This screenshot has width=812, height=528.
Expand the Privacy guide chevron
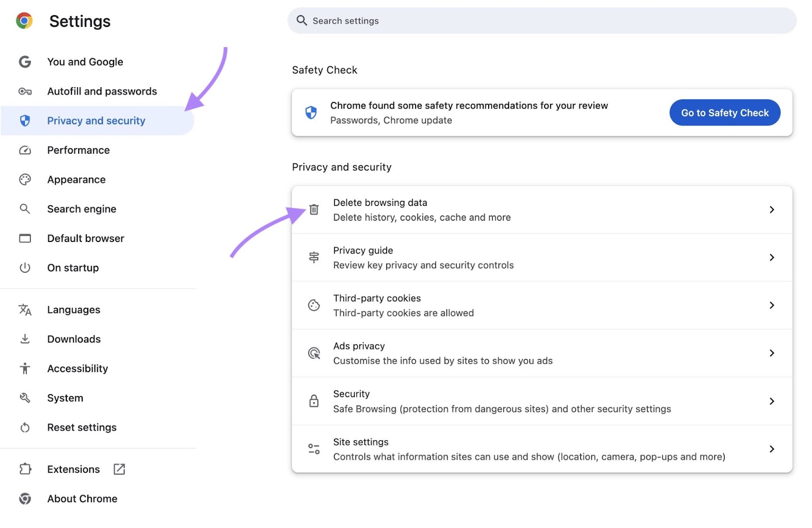772,257
